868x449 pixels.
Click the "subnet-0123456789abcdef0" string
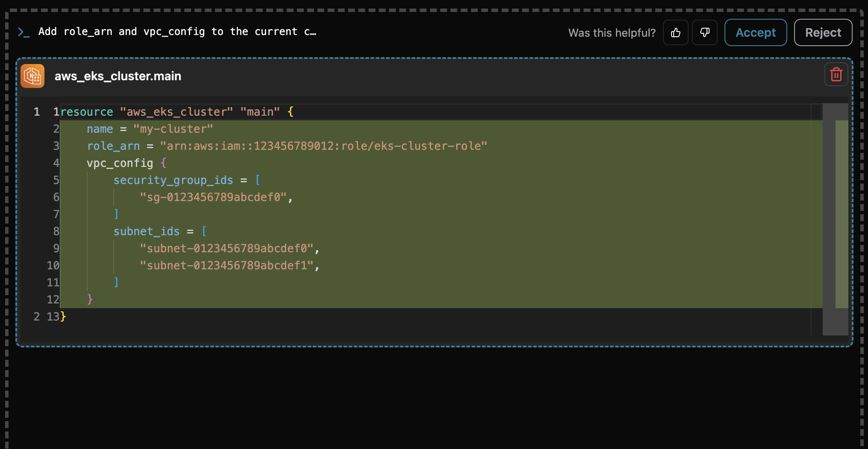(x=227, y=248)
